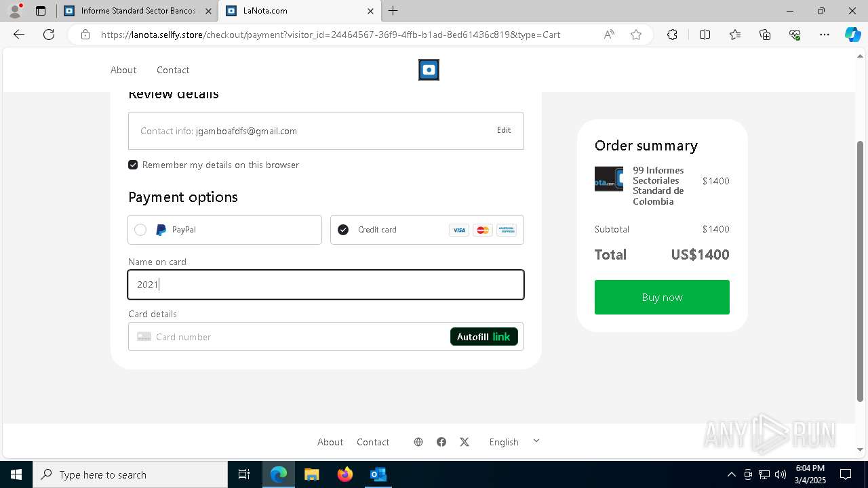The image size is (868, 488).
Task: Uncheck Remember my details on this browser
Action: [133, 165]
